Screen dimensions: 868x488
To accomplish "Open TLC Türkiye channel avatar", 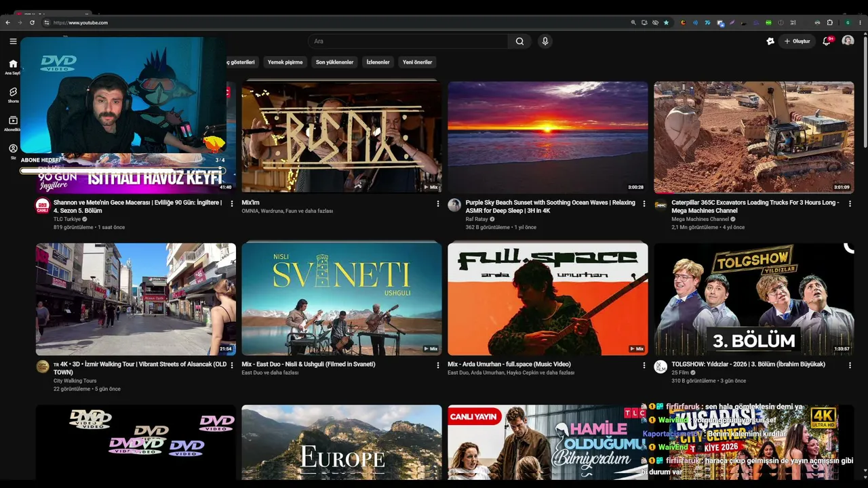I will point(42,205).
